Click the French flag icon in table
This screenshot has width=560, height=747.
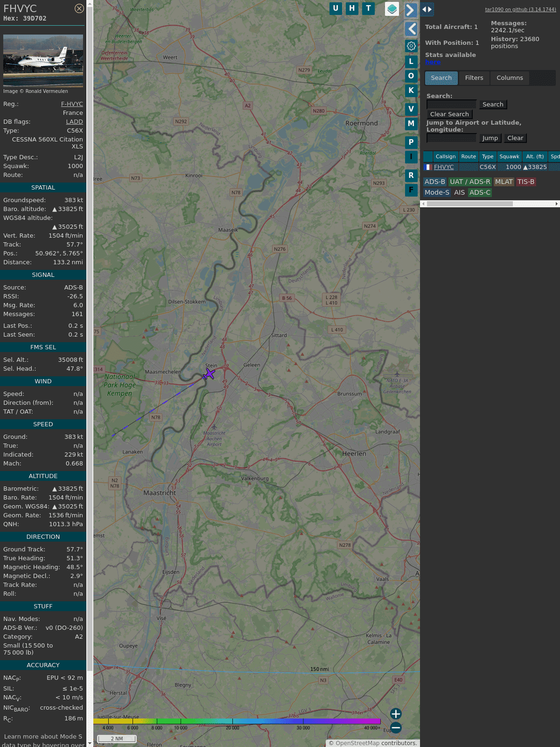click(x=427, y=167)
